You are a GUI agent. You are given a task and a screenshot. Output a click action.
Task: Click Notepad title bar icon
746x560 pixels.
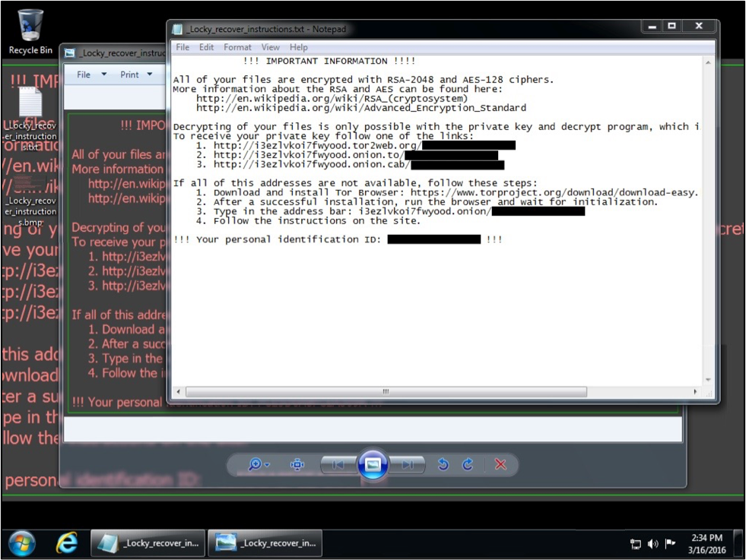pos(177,29)
